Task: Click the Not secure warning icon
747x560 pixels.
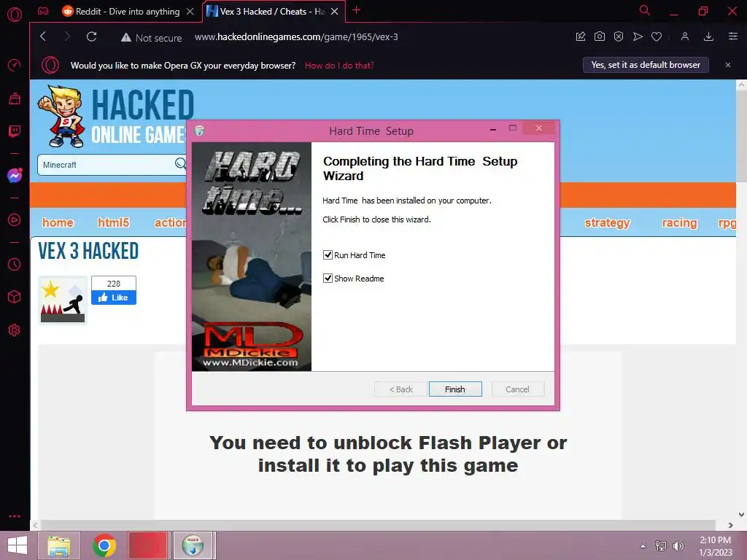Action: 125,38
